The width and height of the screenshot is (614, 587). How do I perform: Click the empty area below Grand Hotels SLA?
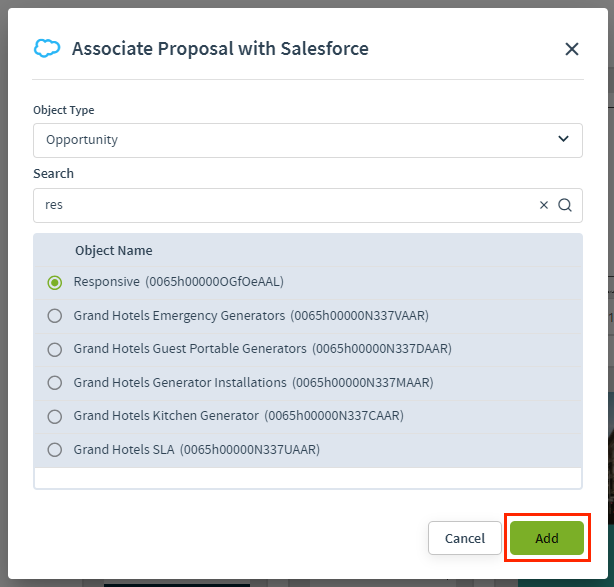tap(307, 477)
